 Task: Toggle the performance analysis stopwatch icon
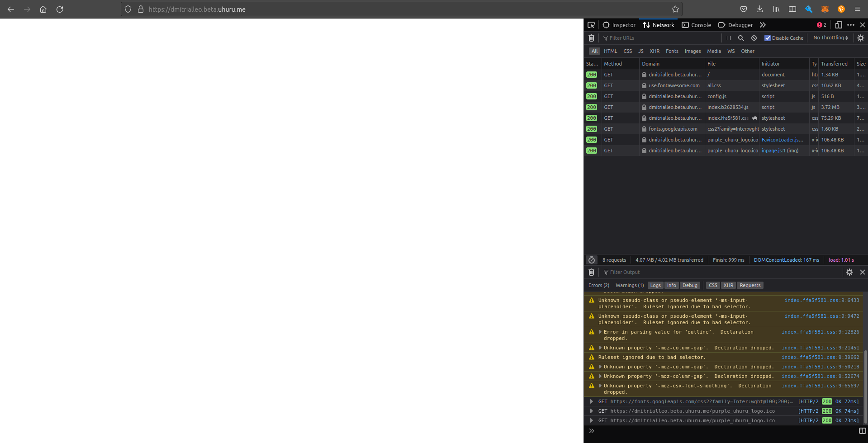(591, 260)
